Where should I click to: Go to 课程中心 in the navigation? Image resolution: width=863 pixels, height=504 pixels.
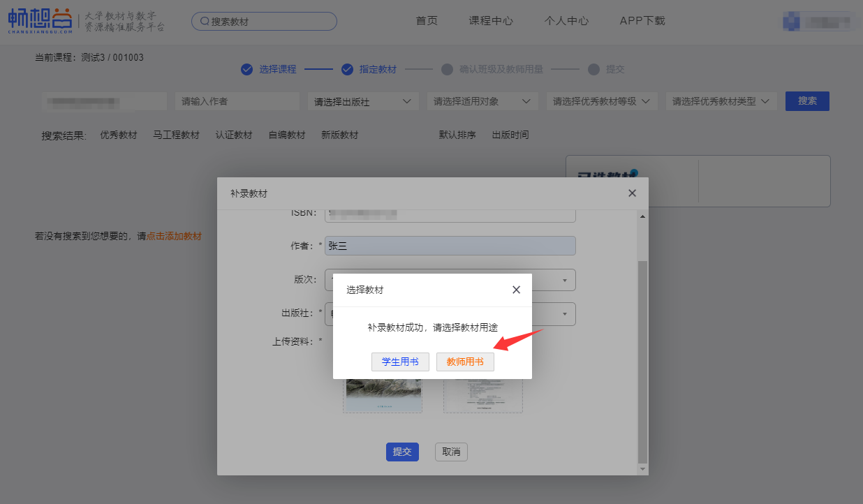point(491,21)
